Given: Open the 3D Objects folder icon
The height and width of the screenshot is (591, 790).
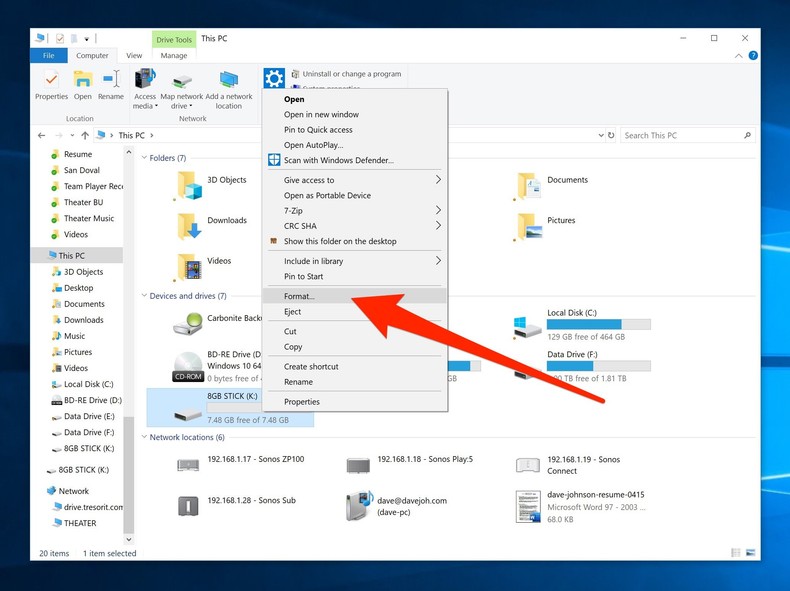Looking at the screenshot, I should pos(188,183).
